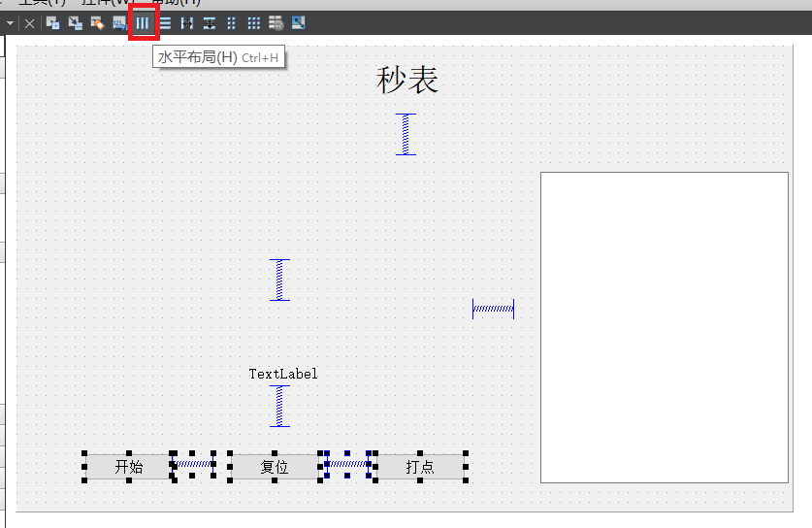The height and width of the screenshot is (528, 812).
Task: Select the 秒表 title label
Action: [x=407, y=81]
